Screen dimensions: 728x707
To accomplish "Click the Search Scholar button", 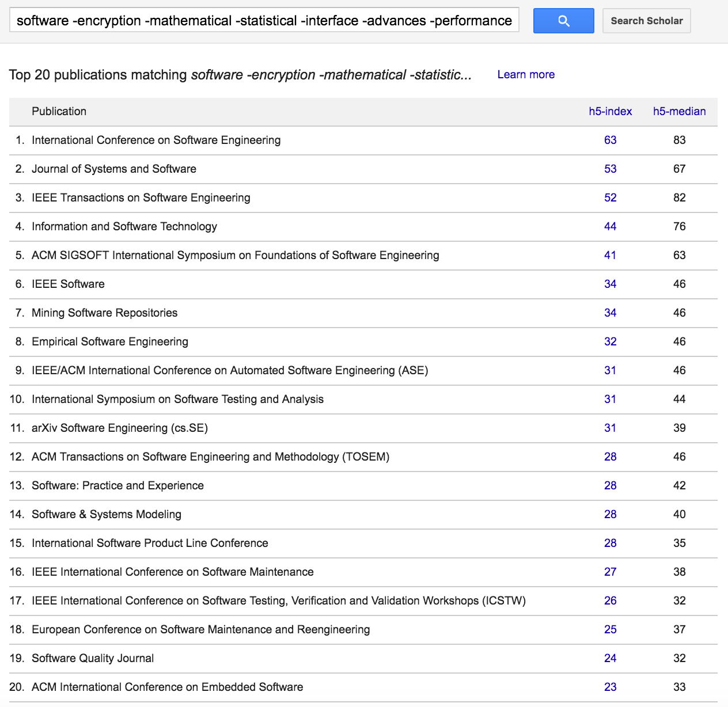I will point(646,21).
